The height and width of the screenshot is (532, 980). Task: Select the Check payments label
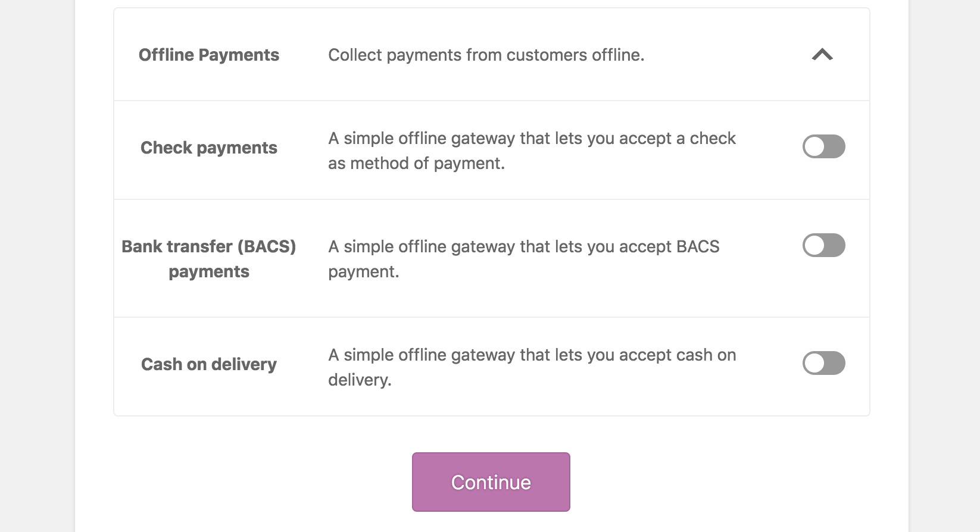209,148
